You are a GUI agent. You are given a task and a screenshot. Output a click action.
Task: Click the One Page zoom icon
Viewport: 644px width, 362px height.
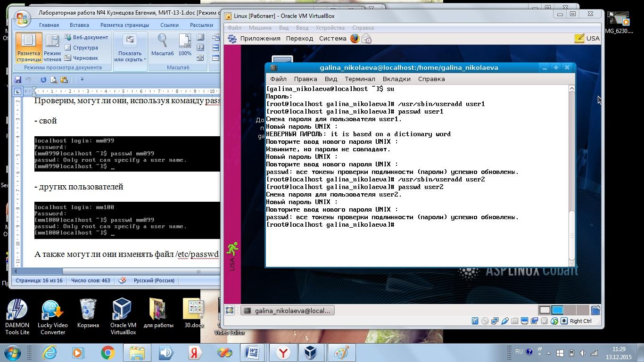(200, 37)
